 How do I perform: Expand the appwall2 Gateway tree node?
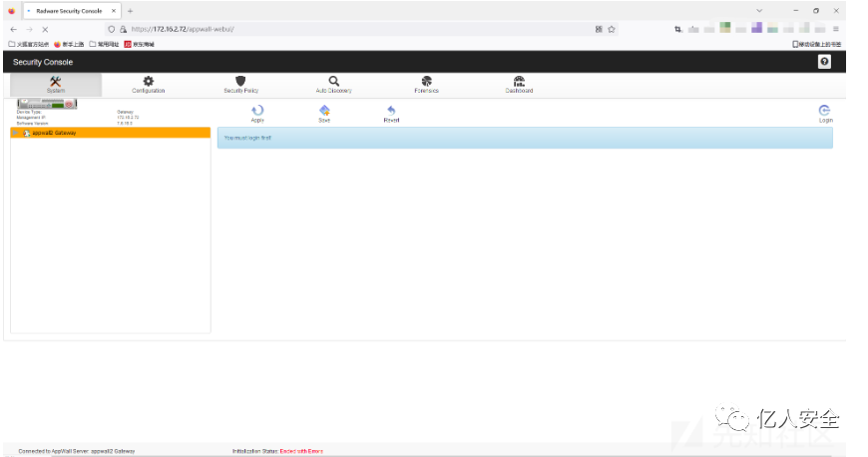pyautogui.click(x=16, y=133)
